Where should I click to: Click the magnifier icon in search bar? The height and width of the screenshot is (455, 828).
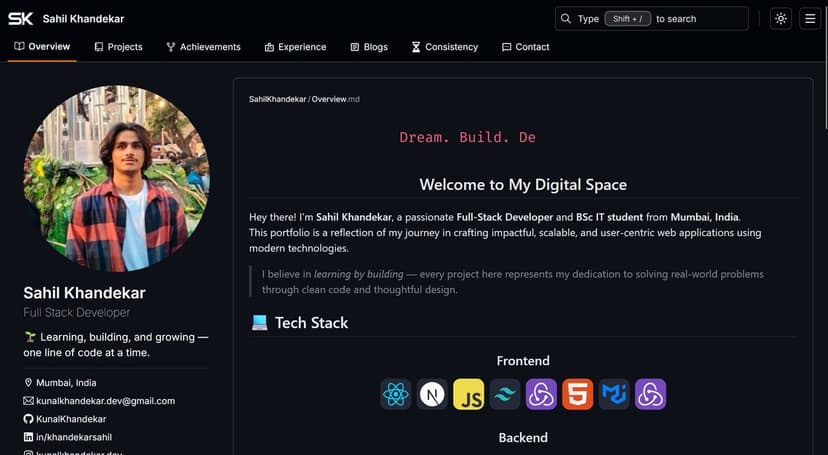click(566, 18)
